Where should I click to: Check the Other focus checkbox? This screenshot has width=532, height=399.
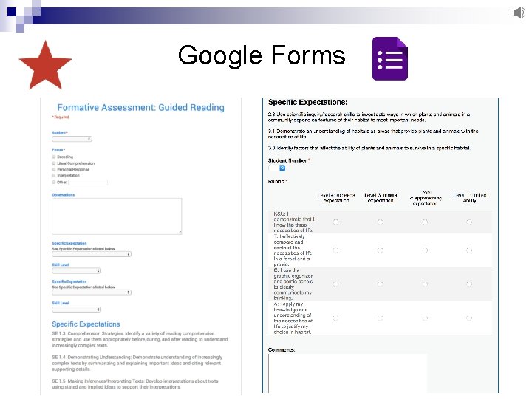pyautogui.click(x=54, y=183)
